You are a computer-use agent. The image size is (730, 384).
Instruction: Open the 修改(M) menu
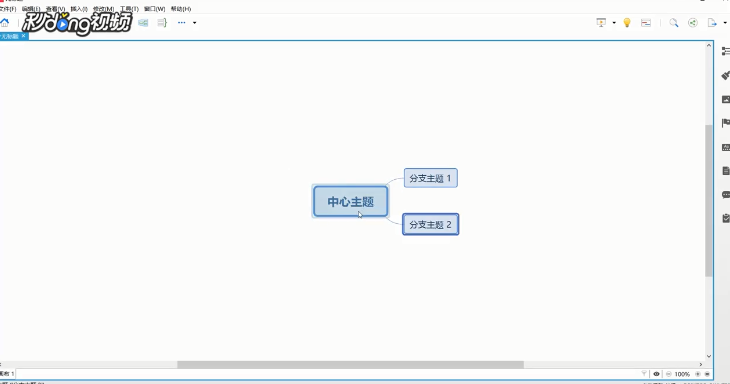[x=103, y=9]
